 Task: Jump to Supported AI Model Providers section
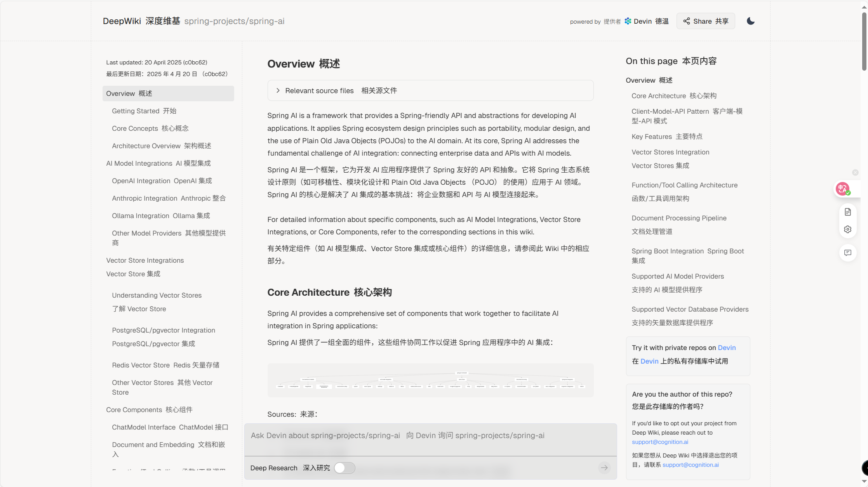678,283
